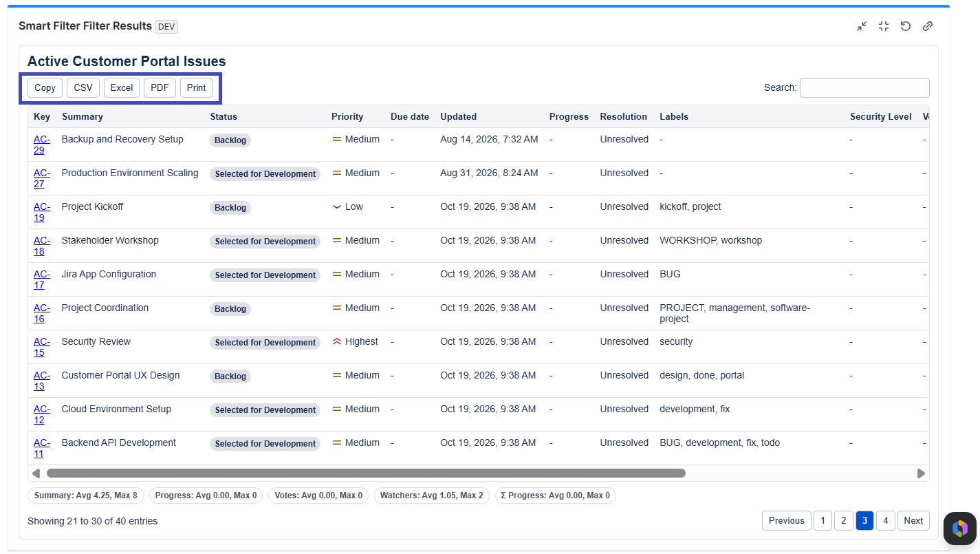Click the 'Highest' priority in Security Review row
The image size is (980, 554).
355,341
